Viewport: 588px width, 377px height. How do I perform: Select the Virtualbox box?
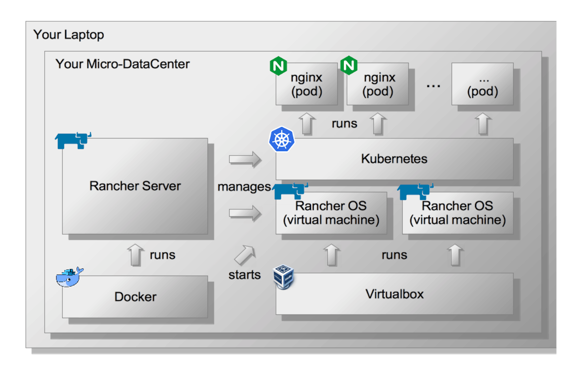395,294
